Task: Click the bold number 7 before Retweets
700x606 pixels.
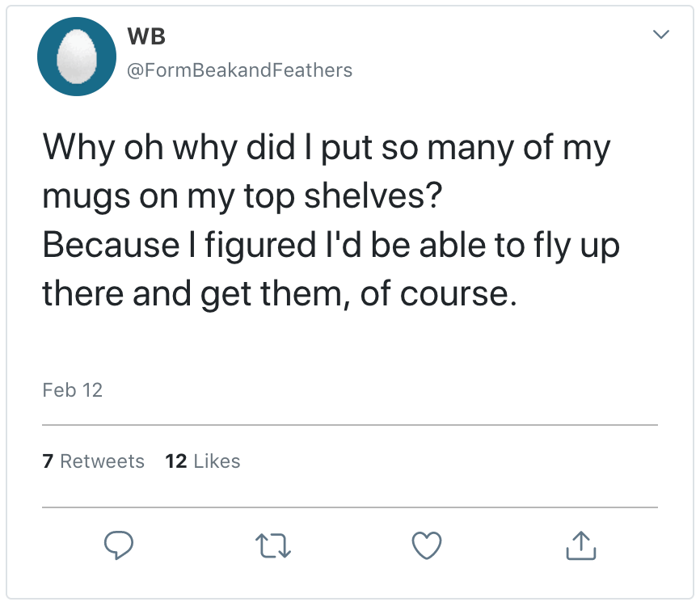Action: (48, 461)
